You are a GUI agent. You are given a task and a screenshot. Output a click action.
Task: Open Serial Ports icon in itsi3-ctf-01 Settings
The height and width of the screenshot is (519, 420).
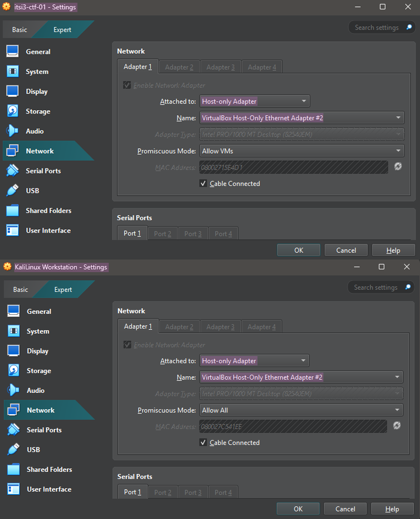13,171
